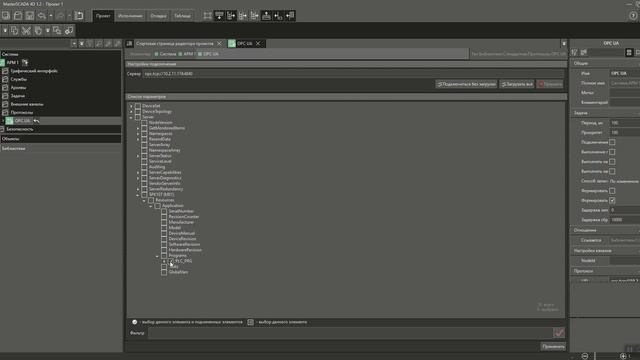Click the sort properties icon in OPC UA panel
Screen dimensions: 640x360
pos(574,52)
